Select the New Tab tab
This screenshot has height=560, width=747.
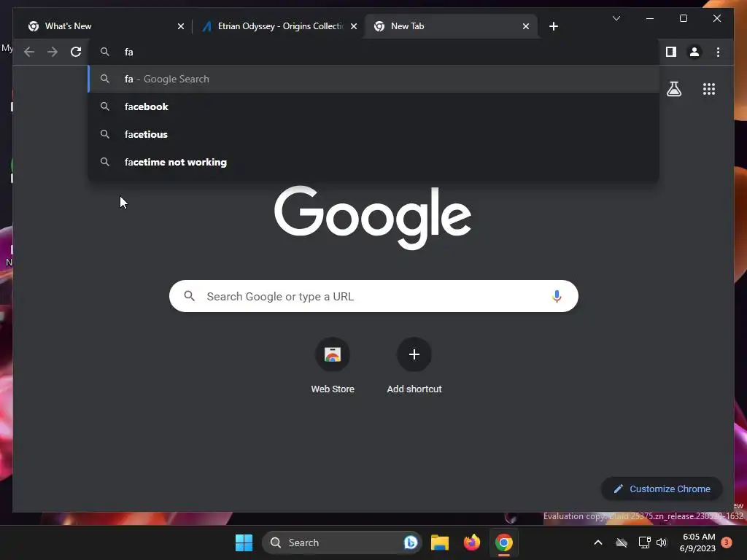point(451,26)
